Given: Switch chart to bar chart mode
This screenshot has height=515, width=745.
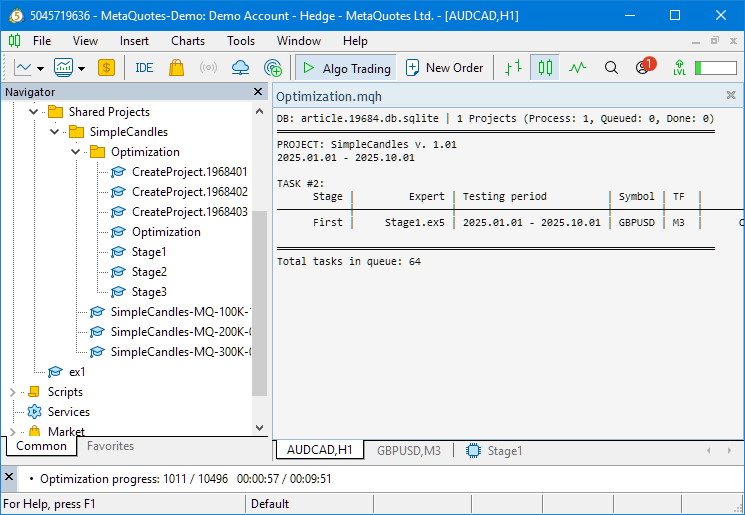Looking at the screenshot, I should pos(513,68).
